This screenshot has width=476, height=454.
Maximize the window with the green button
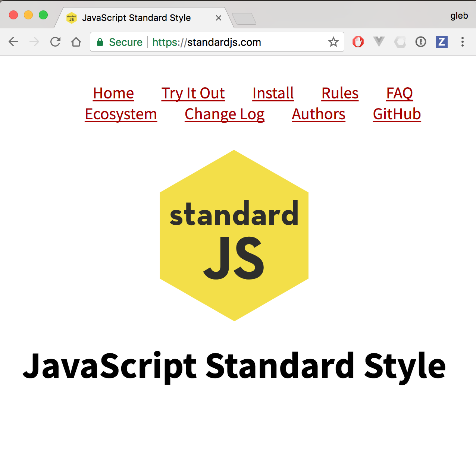pyautogui.click(x=43, y=15)
